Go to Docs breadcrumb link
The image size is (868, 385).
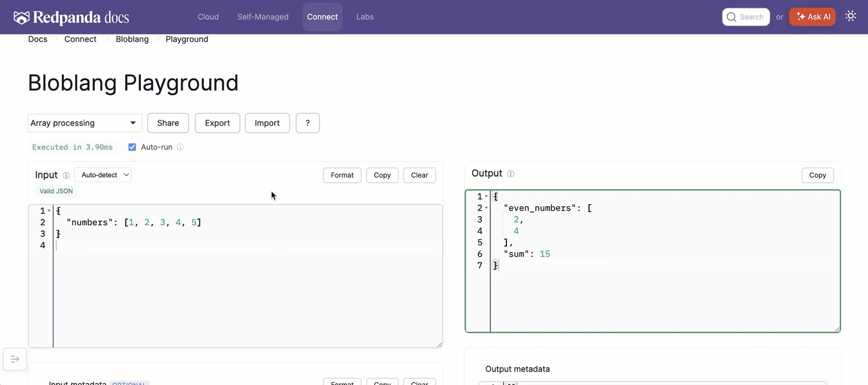coord(38,39)
